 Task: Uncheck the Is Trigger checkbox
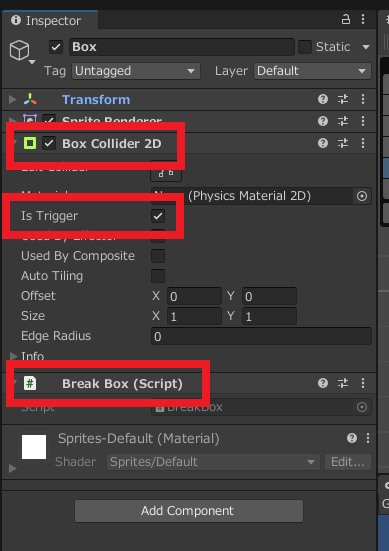point(158,216)
